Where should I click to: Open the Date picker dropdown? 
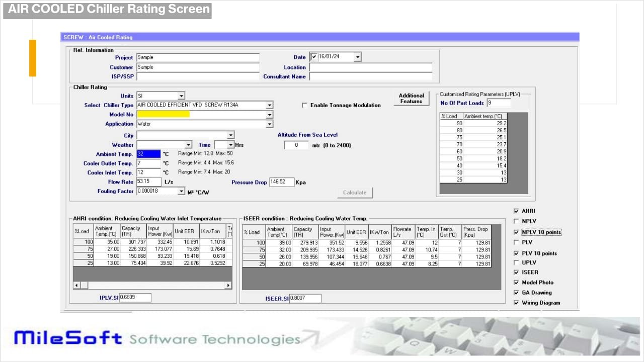(x=357, y=57)
